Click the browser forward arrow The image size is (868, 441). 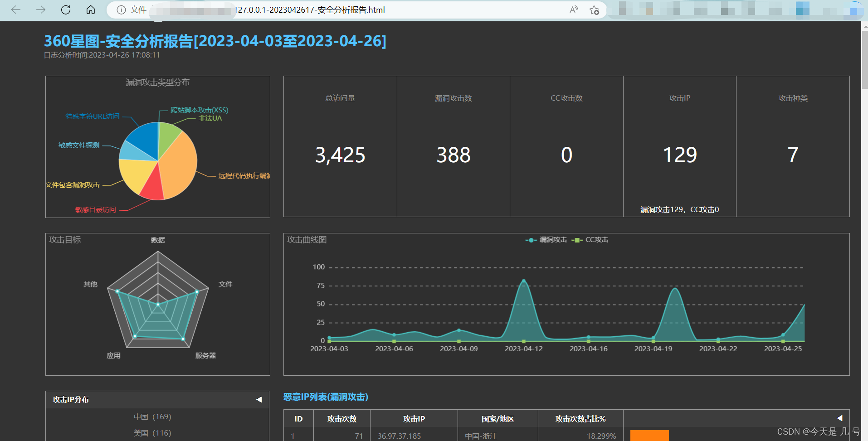tap(41, 10)
